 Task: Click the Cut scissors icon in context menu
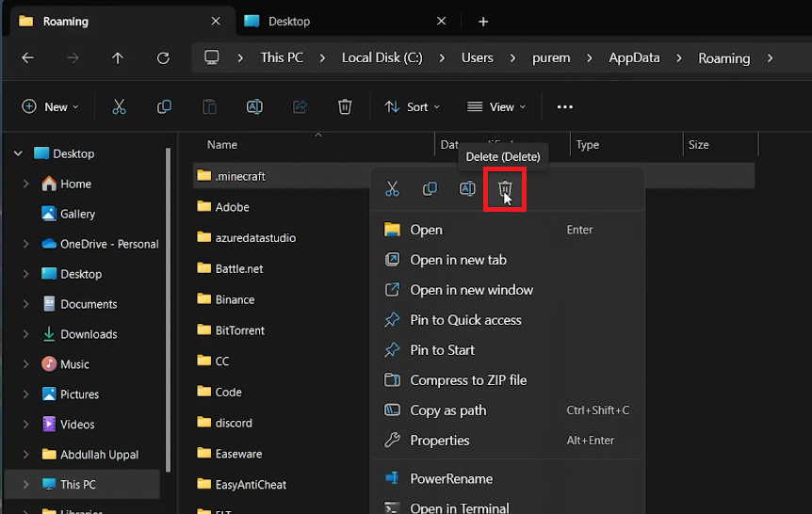tap(392, 189)
